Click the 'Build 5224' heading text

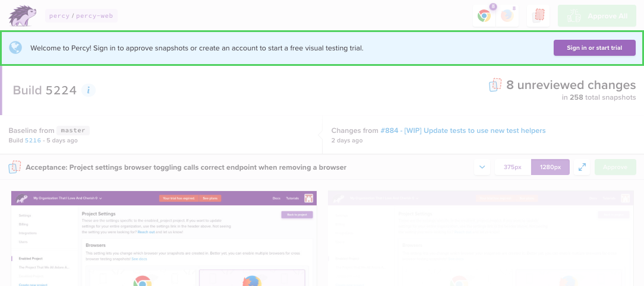[x=45, y=90]
